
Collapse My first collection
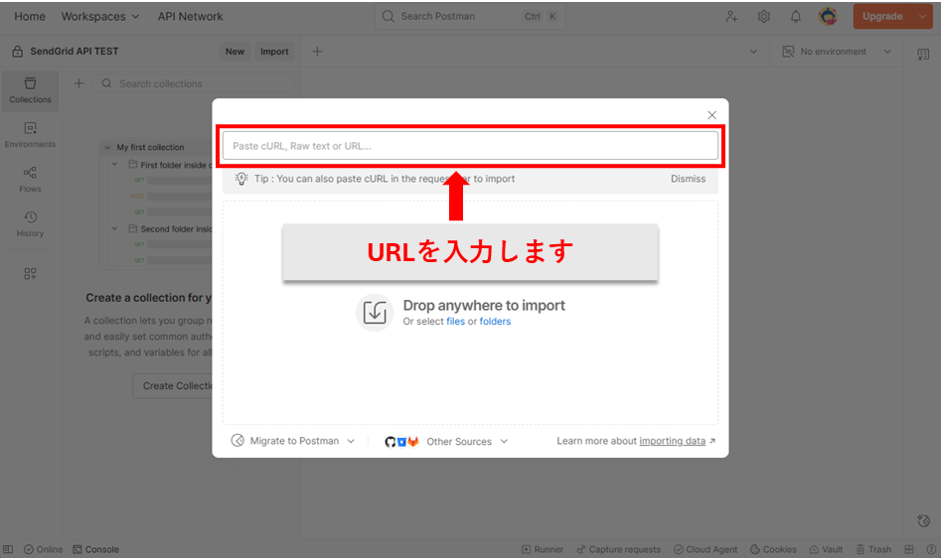(107, 148)
